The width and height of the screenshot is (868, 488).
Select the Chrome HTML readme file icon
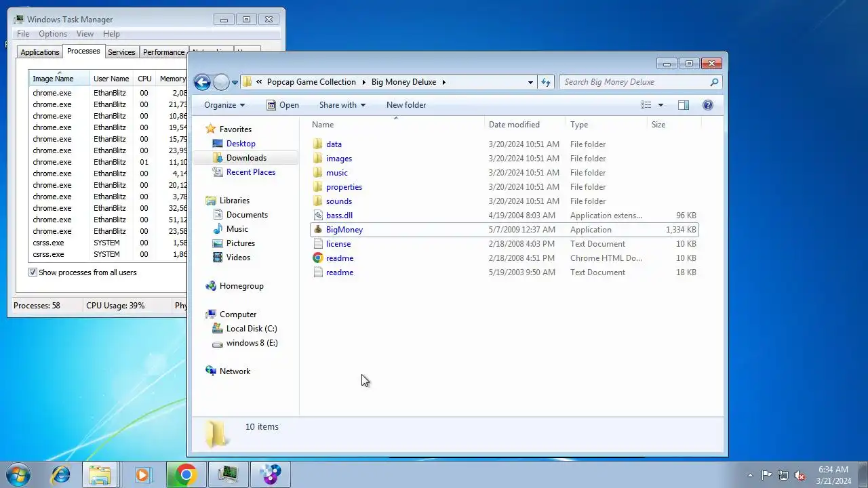(x=318, y=258)
